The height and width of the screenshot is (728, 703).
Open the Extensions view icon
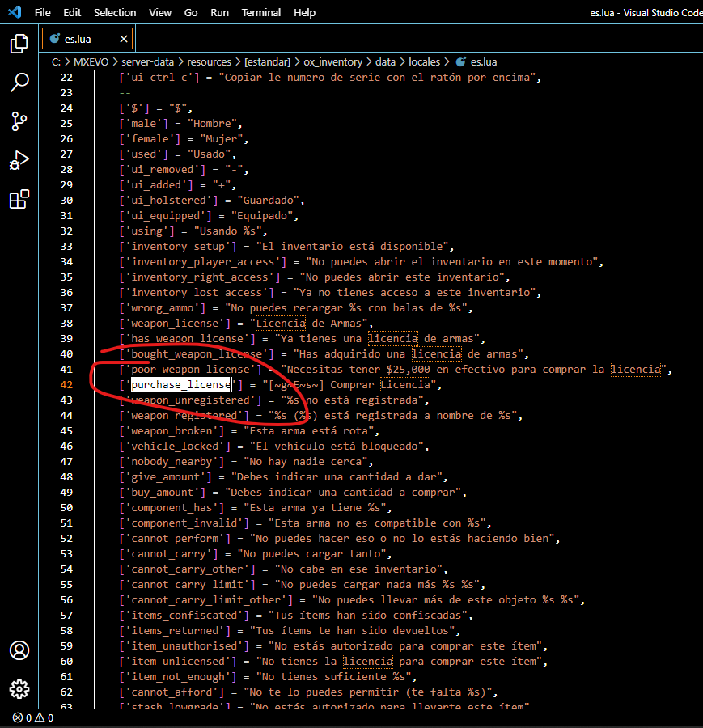pyautogui.click(x=19, y=200)
